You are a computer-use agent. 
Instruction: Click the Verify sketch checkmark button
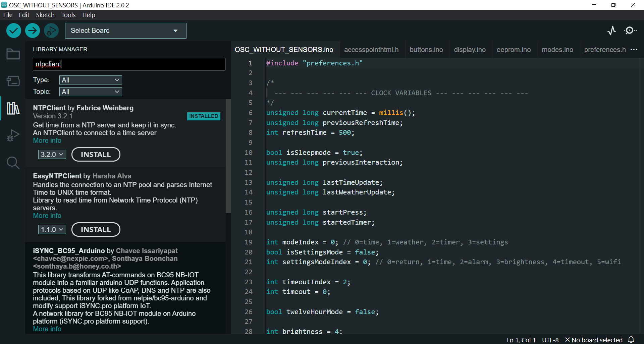coord(14,31)
